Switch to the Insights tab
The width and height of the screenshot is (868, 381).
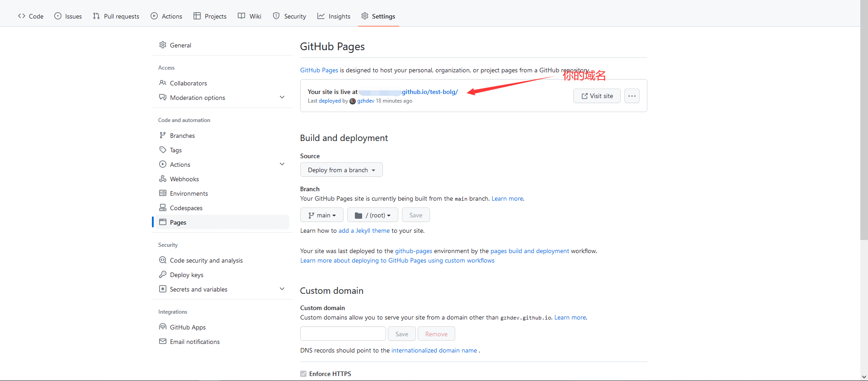click(x=334, y=16)
